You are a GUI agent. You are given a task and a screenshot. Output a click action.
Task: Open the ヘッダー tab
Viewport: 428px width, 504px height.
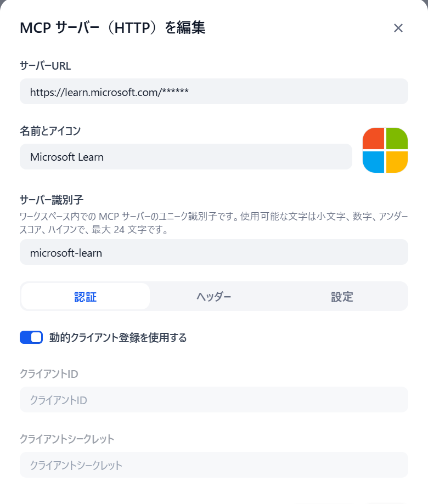(214, 297)
